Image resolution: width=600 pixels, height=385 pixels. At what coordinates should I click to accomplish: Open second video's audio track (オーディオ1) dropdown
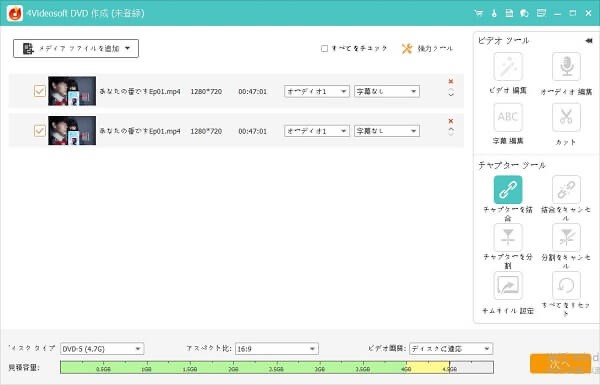316,131
